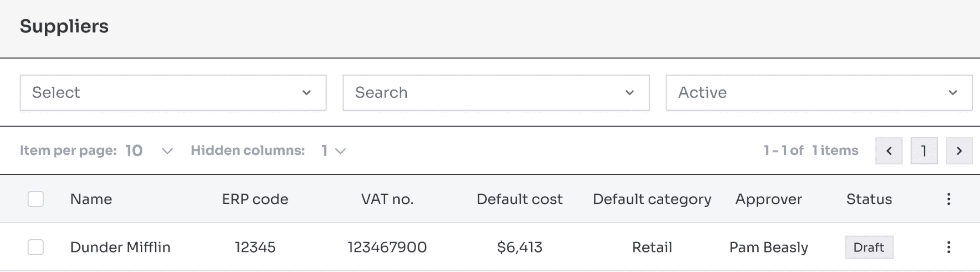Check the Dunder Mifflin row checkbox
980x272 pixels.
tap(36, 247)
